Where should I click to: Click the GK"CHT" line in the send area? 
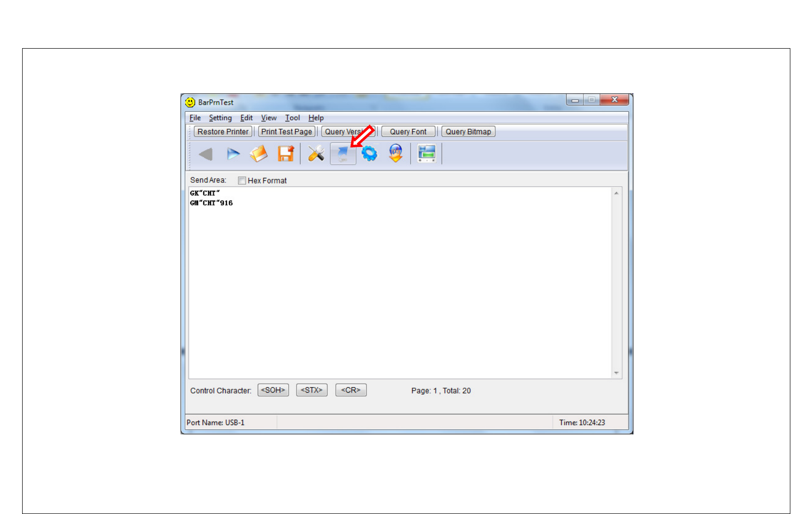(205, 193)
